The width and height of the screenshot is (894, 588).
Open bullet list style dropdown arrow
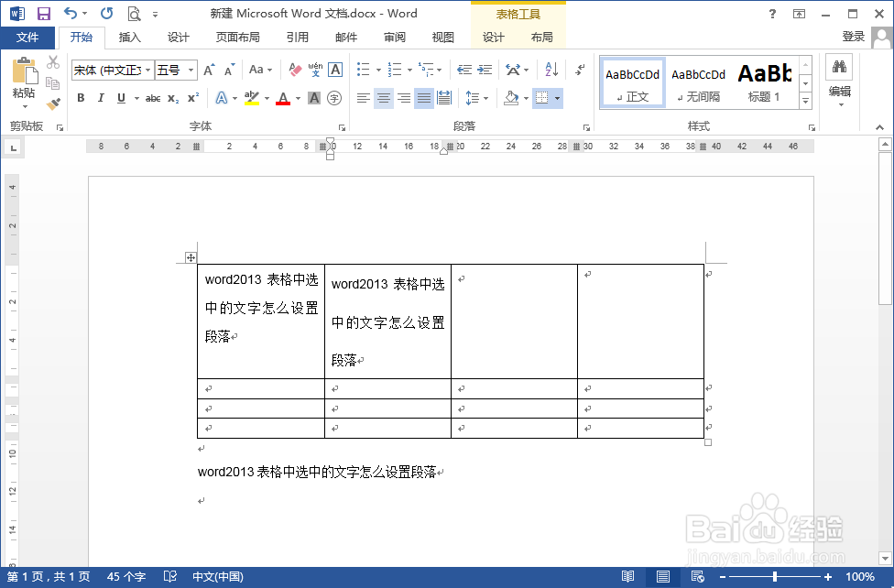click(378, 71)
